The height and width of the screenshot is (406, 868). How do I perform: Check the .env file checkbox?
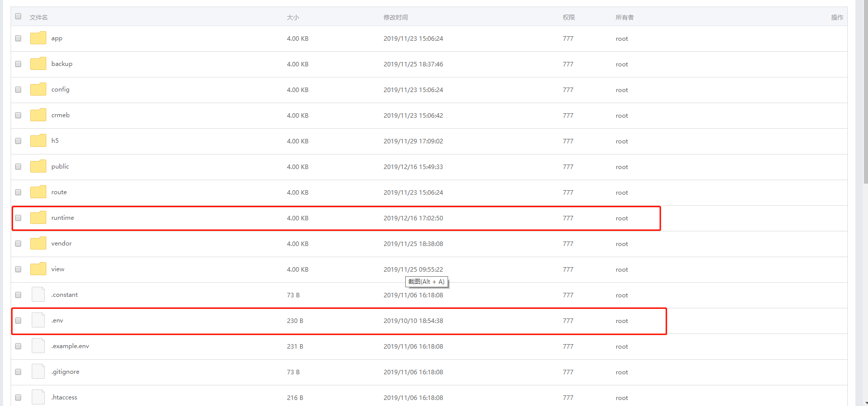(18, 320)
